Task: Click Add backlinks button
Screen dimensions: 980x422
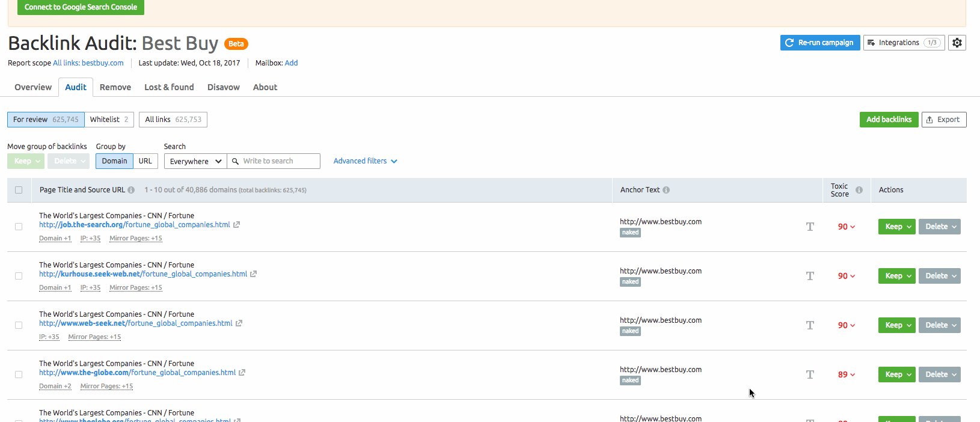Action: pos(889,120)
